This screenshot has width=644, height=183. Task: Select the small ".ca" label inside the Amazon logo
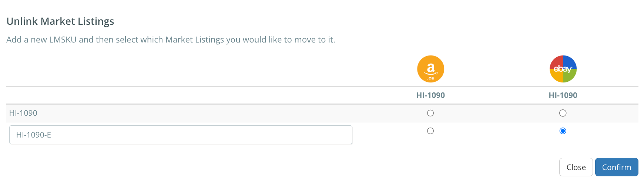tap(431, 78)
